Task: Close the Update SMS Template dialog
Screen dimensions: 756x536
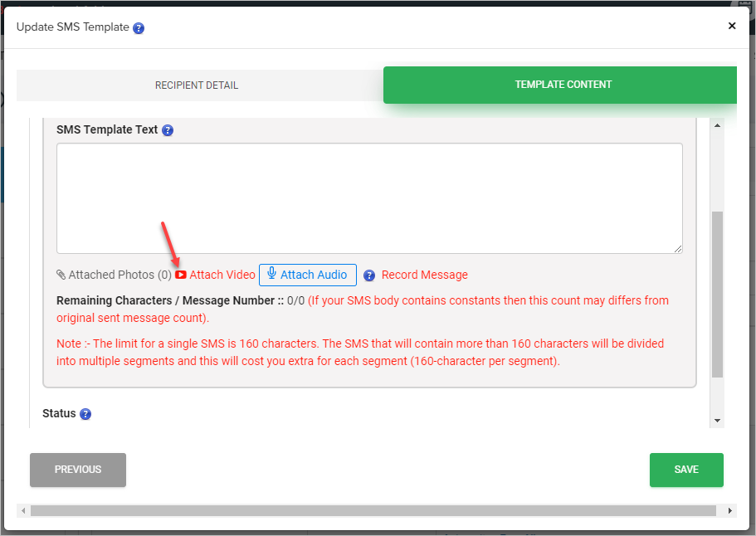Action: tap(731, 26)
